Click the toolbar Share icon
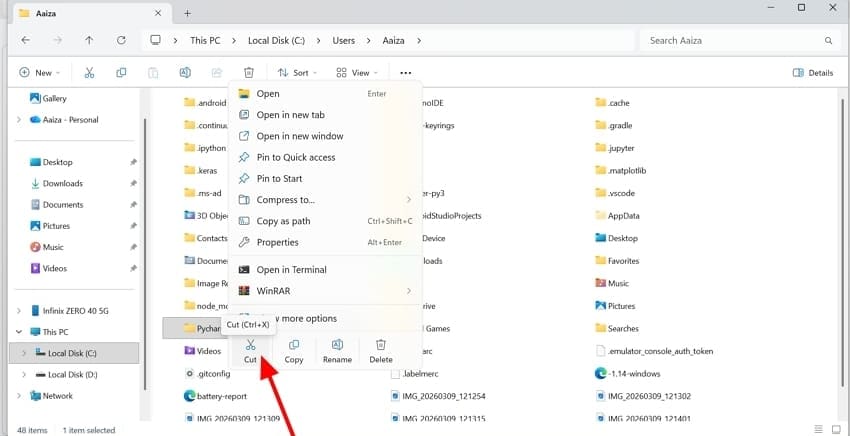This screenshot has height=436, width=850. coord(217,73)
